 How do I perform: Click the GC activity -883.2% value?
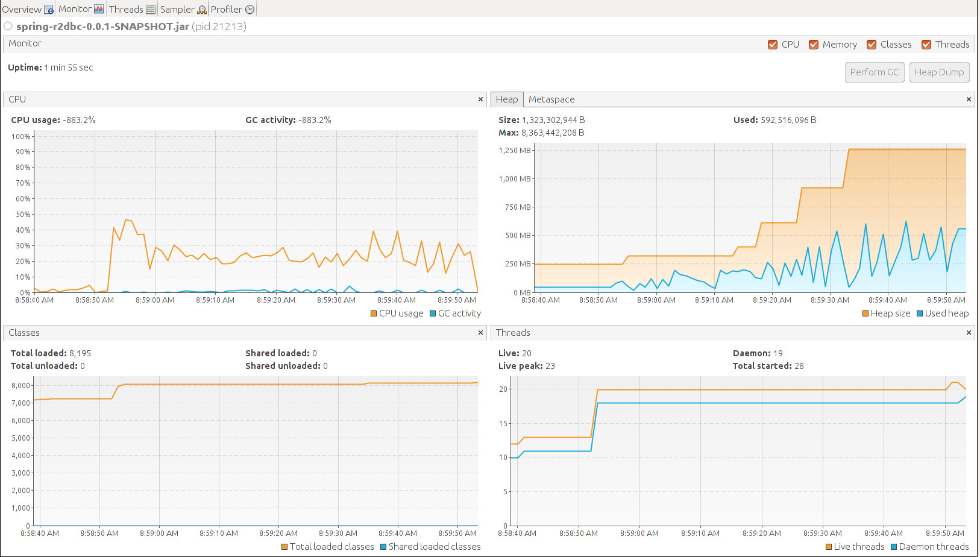click(x=315, y=120)
